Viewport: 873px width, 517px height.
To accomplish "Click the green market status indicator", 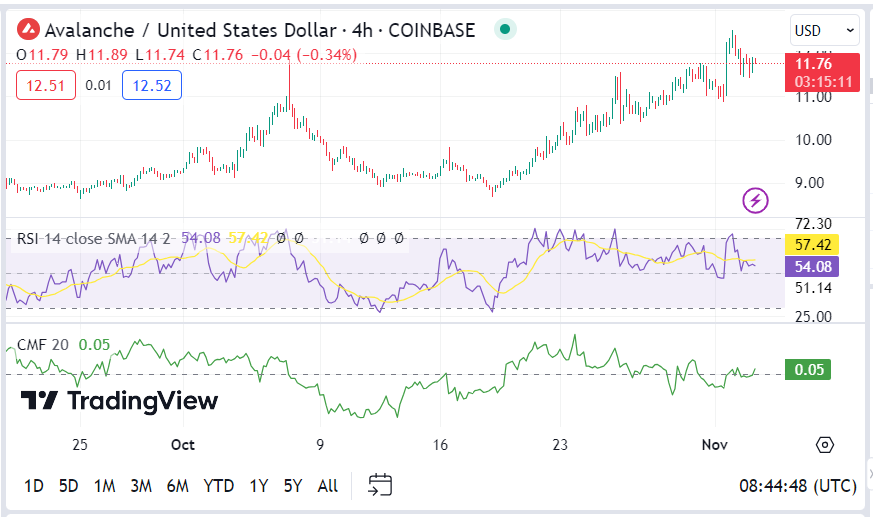I will click(507, 30).
